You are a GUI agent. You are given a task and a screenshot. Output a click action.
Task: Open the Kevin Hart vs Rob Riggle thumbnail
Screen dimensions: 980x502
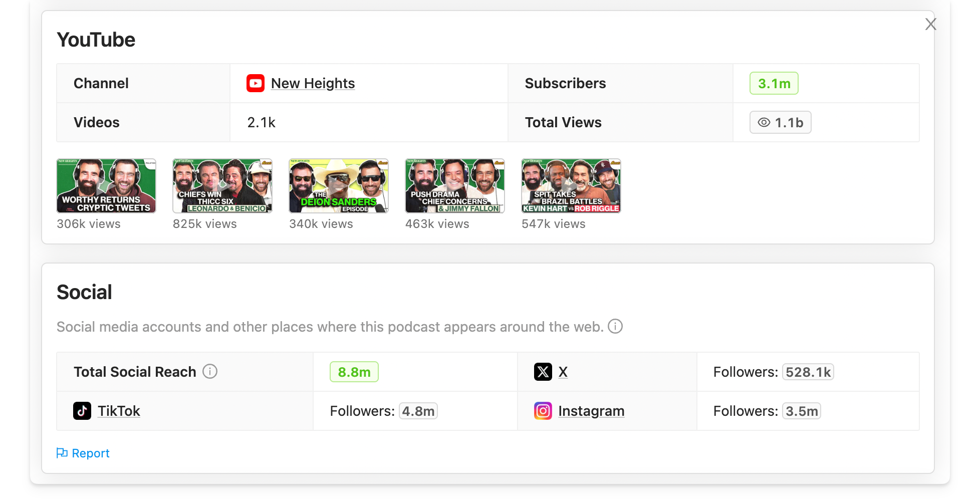pyautogui.click(x=571, y=186)
